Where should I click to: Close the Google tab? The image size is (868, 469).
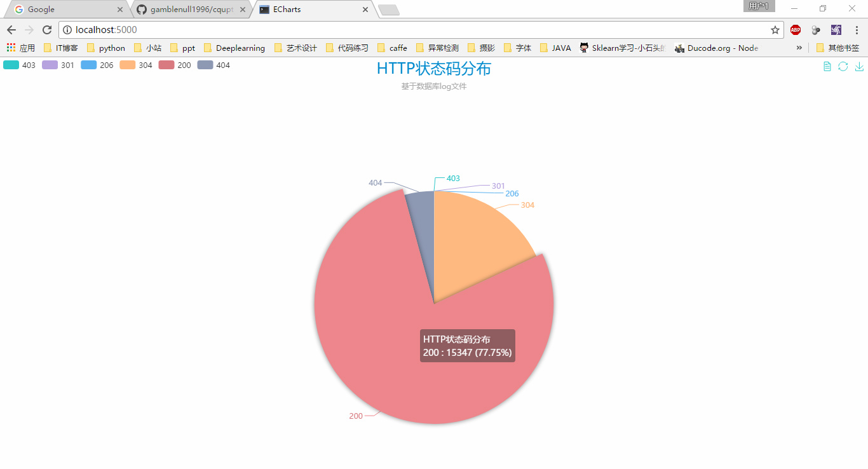point(120,10)
